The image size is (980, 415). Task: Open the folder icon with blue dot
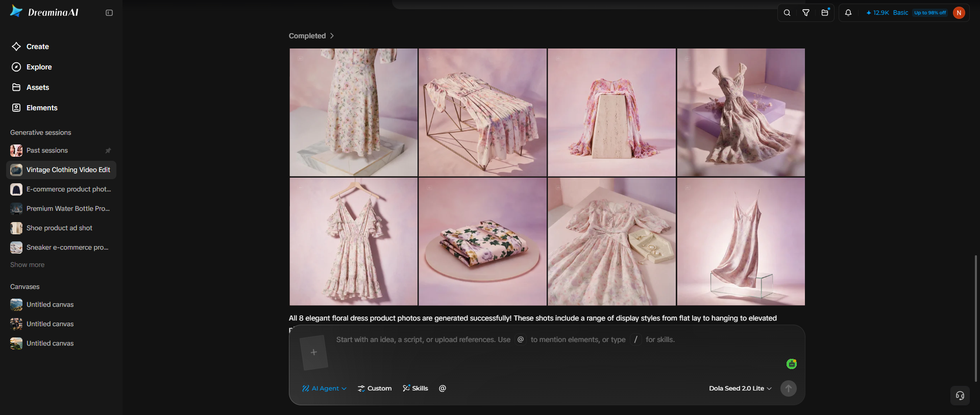click(x=825, y=13)
